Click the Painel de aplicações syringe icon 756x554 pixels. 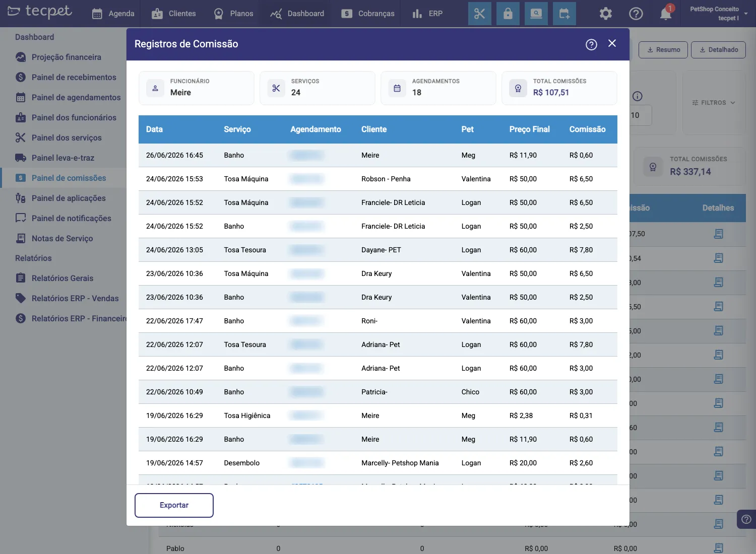21,198
